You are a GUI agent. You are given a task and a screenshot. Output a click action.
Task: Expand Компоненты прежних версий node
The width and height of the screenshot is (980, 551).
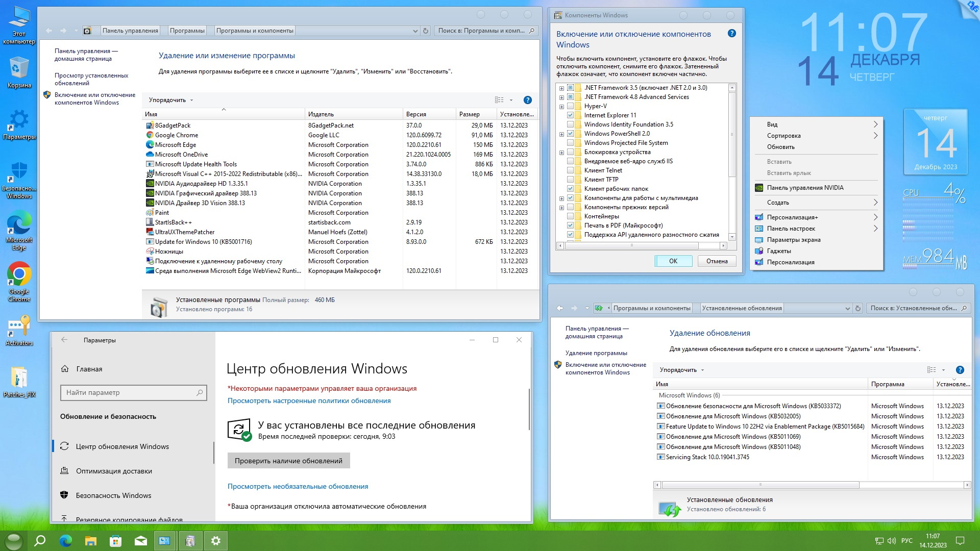pyautogui.click(x=561, y=207)
